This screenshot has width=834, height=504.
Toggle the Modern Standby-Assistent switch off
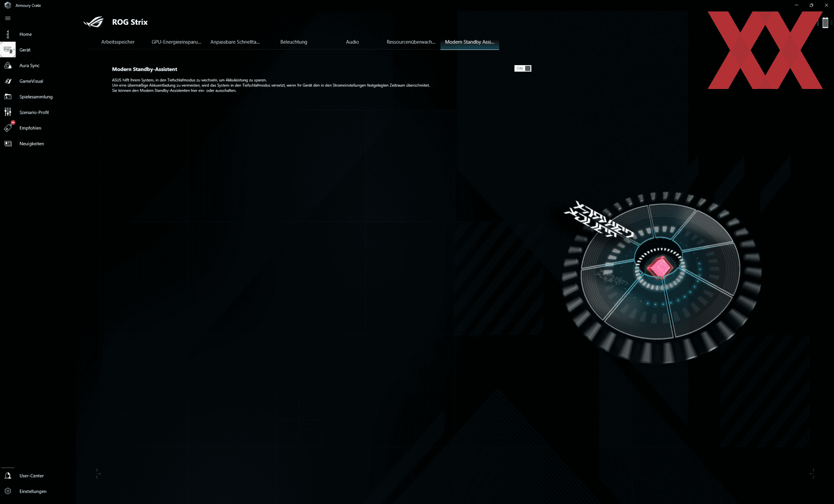point(523,69)
